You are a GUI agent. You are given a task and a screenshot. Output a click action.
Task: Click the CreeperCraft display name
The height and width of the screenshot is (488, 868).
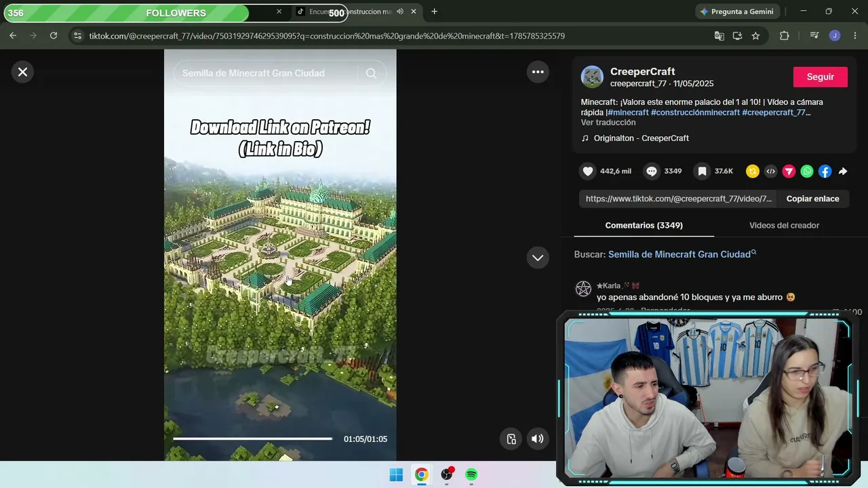coord(642,72)
